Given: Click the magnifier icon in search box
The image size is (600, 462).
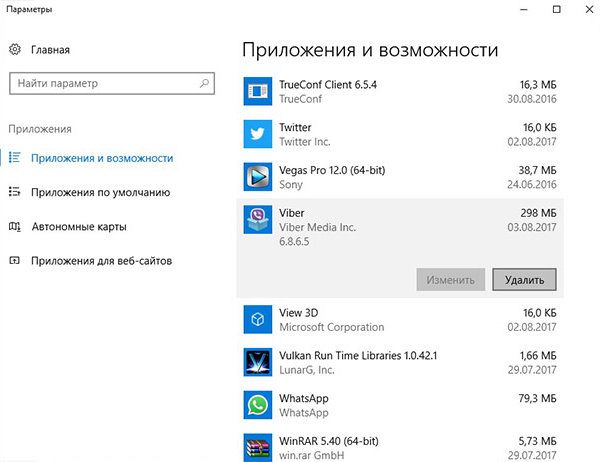Looking at the screenshot, I should pyautogui.click(x=204, y=83).
